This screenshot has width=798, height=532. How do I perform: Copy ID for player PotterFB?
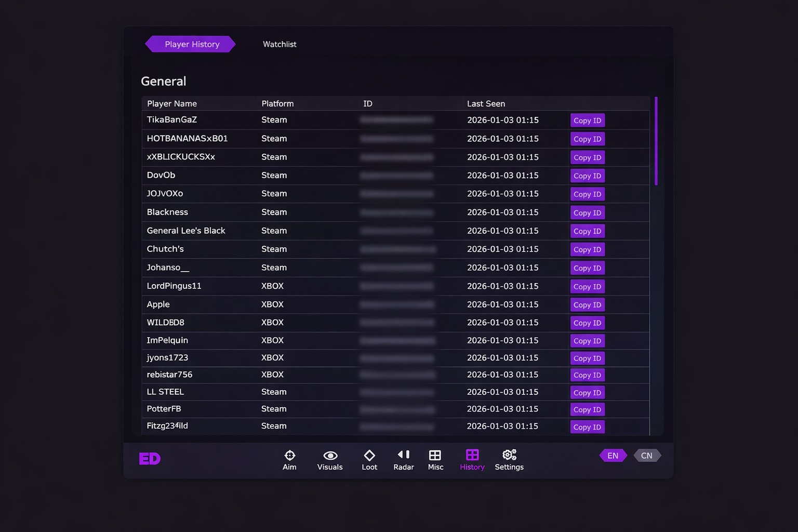[587, 410]
